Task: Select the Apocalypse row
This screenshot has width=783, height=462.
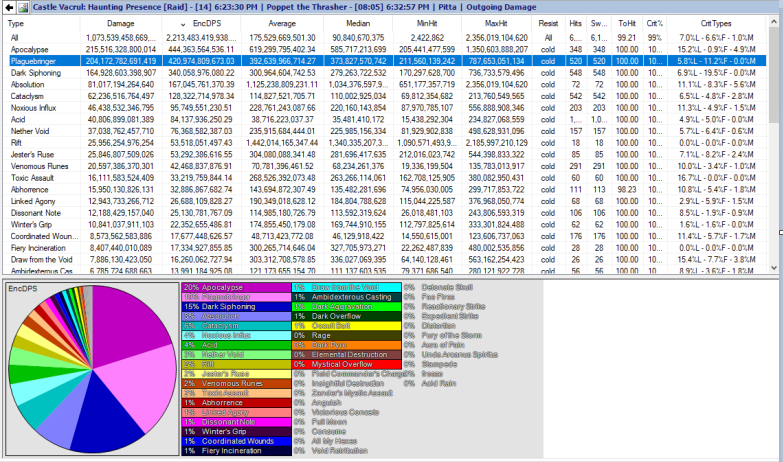Action: click(386, 49)
